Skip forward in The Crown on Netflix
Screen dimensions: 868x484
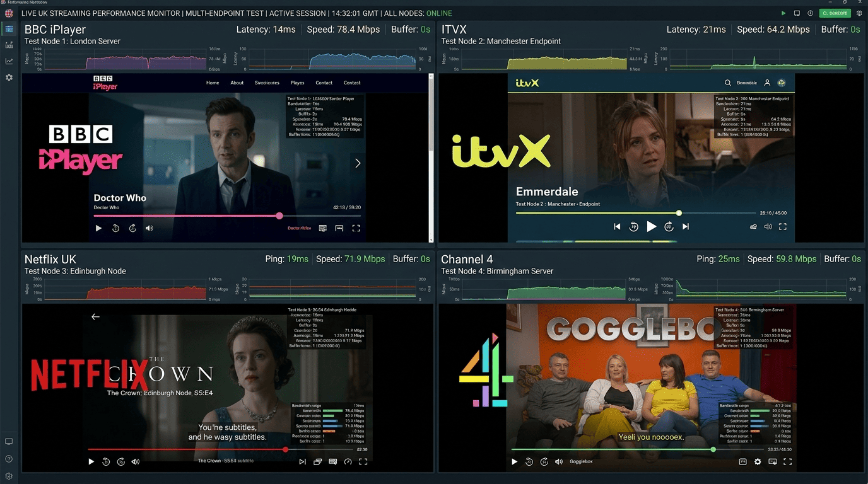(x=120, y=462)
